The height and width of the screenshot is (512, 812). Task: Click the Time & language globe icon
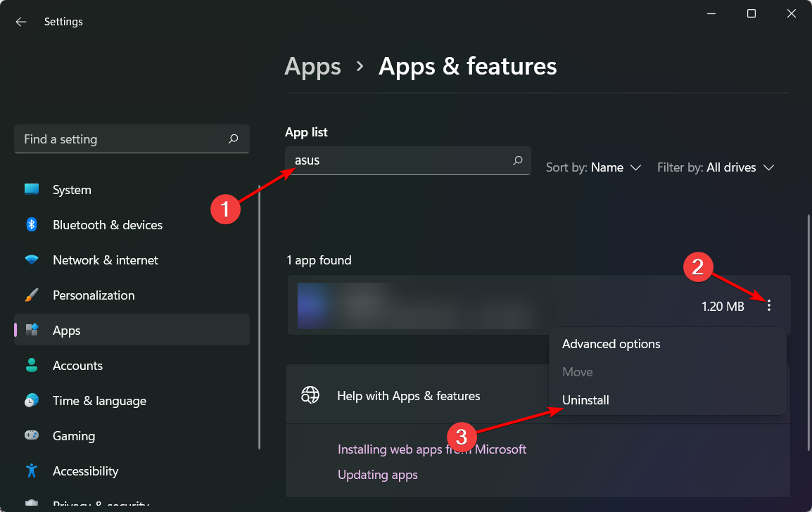click(32, 401)
